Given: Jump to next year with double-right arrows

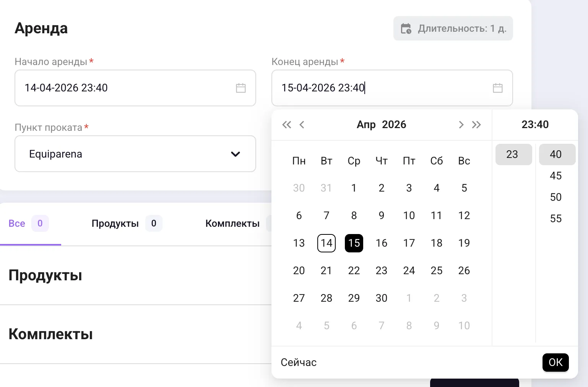Looking at the screenshot, I should [476, 125].
